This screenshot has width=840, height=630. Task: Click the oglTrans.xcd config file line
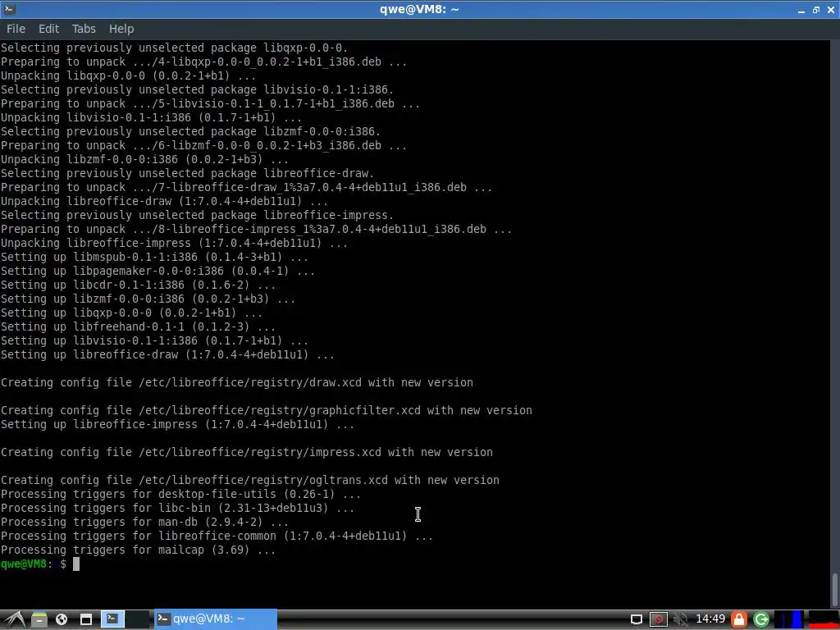point(249,481)
